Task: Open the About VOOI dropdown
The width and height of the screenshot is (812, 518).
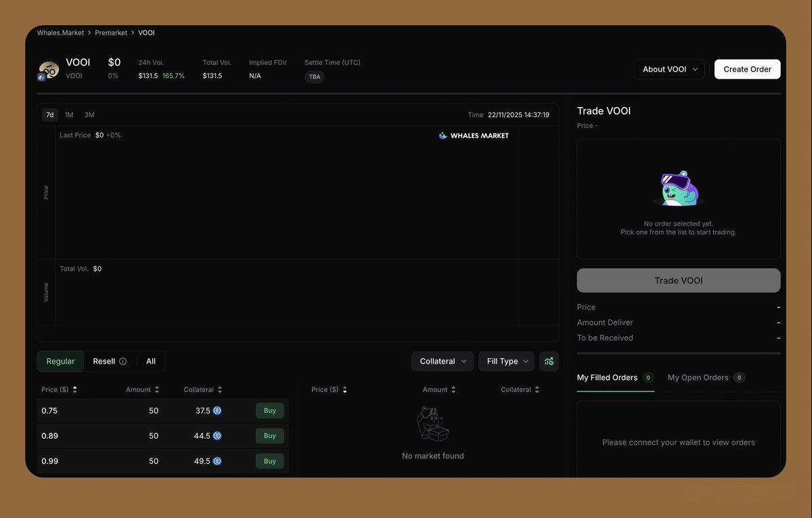Action: pyautogui.click(x=669, y=69)
